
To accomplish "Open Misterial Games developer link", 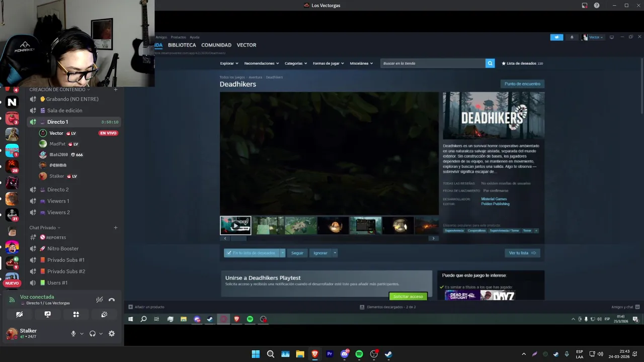I will click(x=494, y=199).
